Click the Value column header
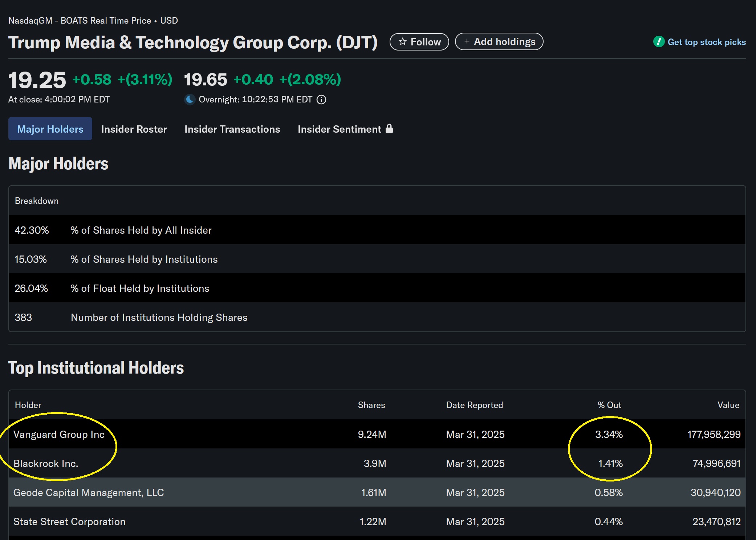The width and height of the screenshot is (756, 540). [728, 405]
